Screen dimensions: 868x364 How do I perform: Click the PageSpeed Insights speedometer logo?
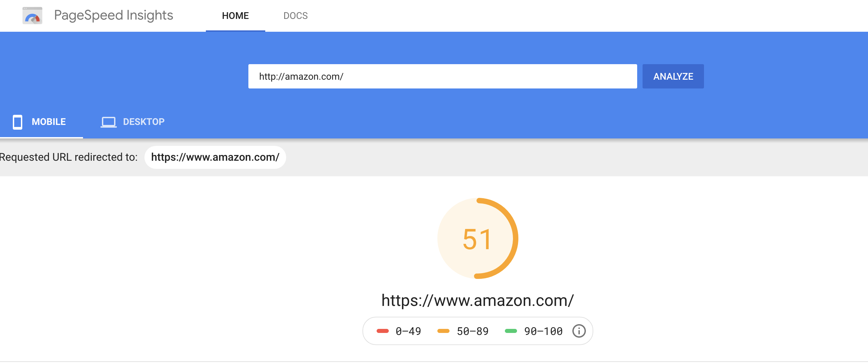(x=32, y=16)
